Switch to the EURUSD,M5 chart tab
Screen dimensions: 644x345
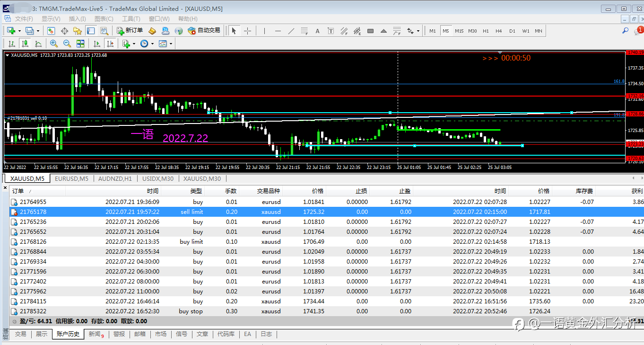[71, 178]
